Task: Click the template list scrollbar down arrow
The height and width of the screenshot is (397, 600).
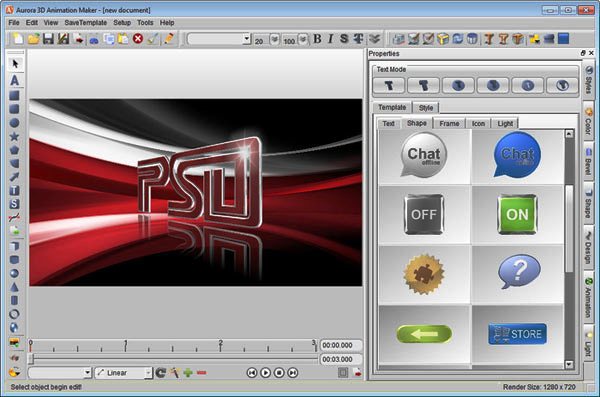Action: tap(569, 364)
